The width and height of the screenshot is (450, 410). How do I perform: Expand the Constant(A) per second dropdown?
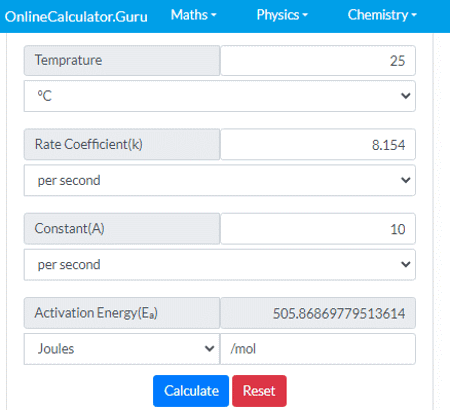220,265
